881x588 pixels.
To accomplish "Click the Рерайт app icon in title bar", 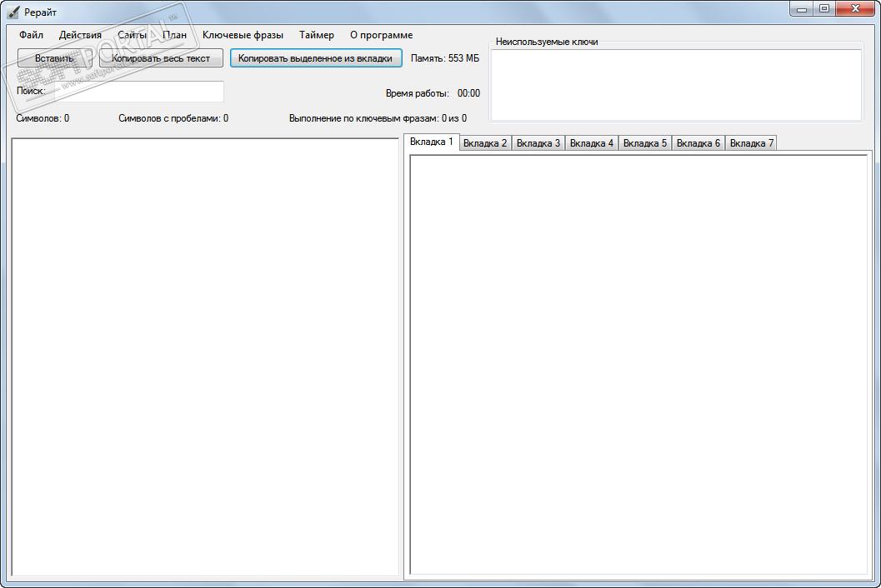I will point(13,12).
